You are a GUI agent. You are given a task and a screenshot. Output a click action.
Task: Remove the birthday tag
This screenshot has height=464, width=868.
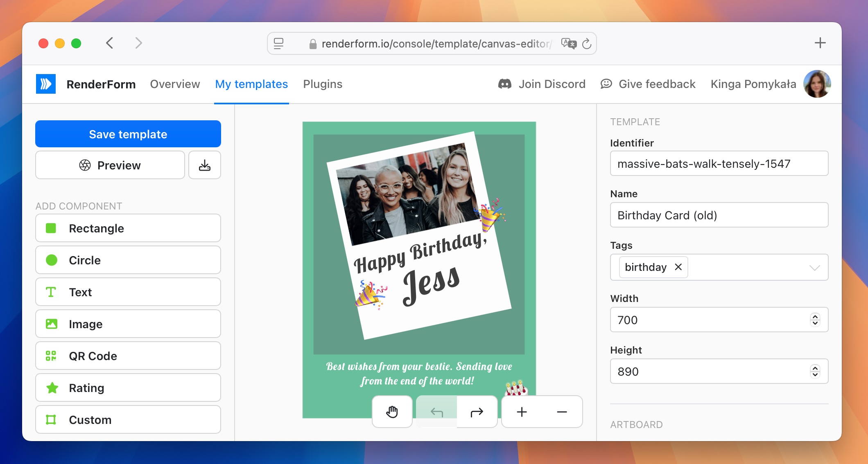point(678,267)
